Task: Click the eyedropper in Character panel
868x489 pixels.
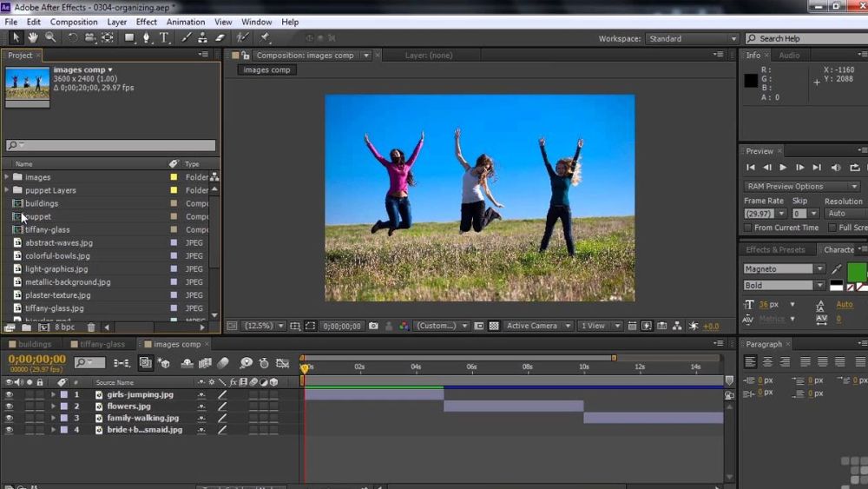Action: click(837, 268)
